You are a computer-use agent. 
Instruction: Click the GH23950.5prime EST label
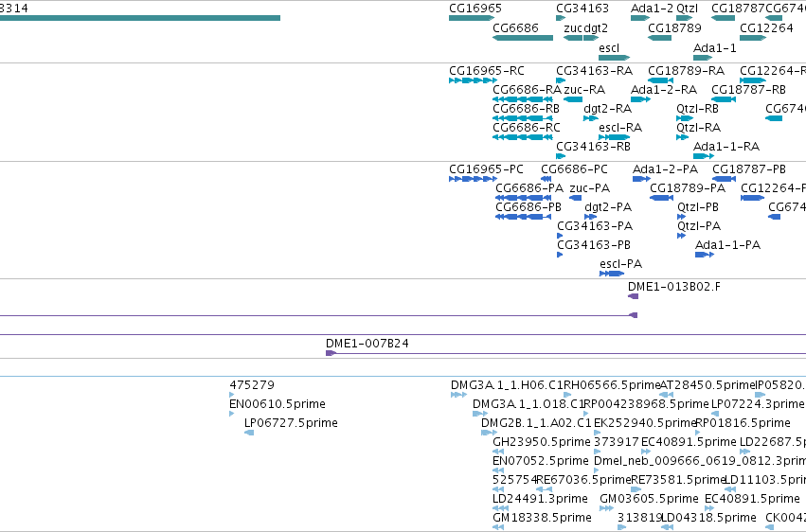(542, 442)
